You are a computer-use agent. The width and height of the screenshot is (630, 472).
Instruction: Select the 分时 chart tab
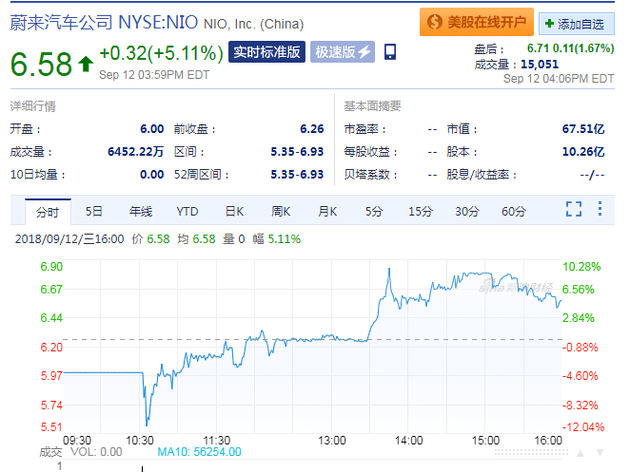(48, 212)
